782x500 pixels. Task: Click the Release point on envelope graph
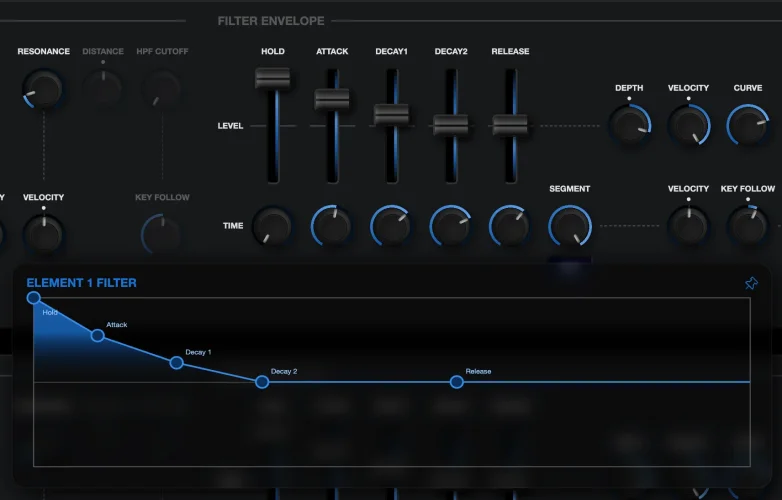456,382
